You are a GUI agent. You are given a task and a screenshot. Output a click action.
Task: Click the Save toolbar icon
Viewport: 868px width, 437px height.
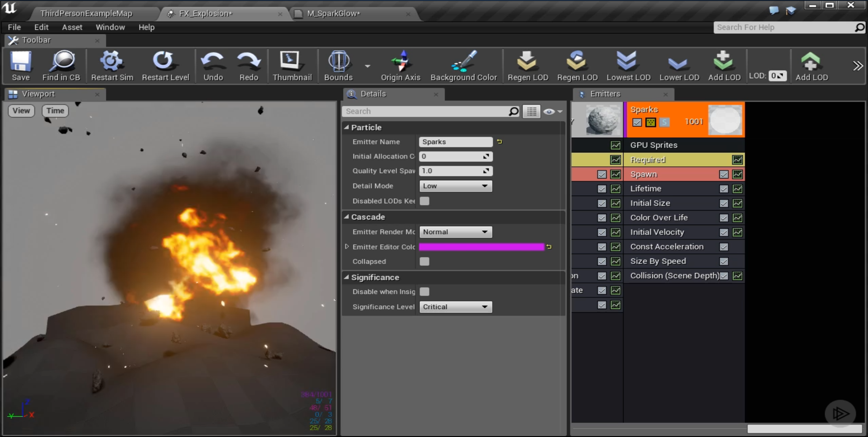pos(21,66)
